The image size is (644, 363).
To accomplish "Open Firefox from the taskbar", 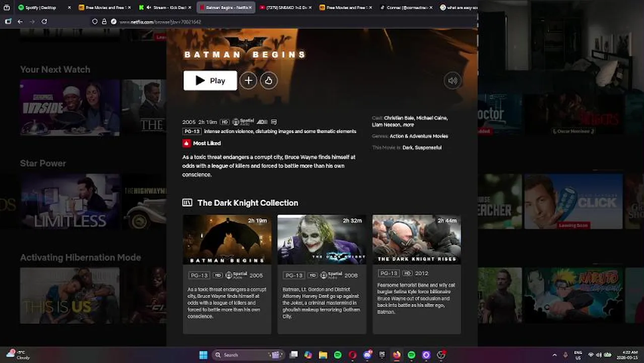I will 397,355.
